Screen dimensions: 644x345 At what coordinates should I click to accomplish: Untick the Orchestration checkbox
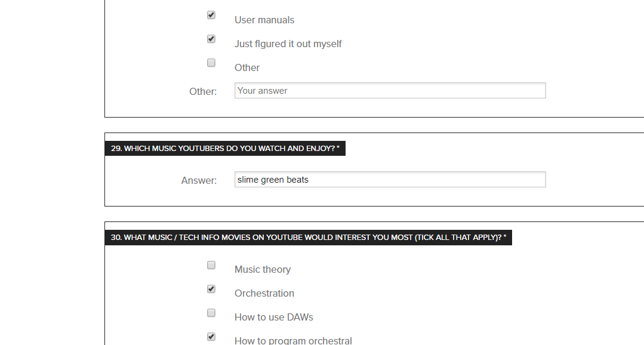211,289
